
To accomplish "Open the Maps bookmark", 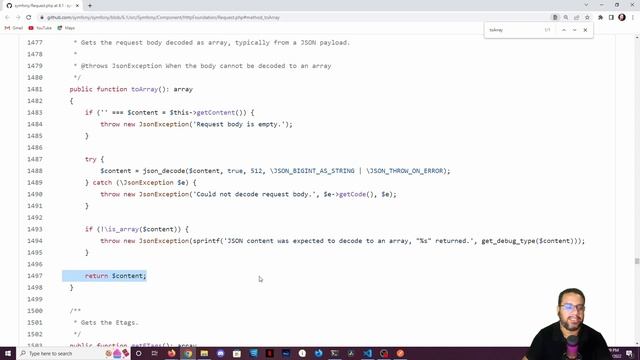I will (66, 28).
